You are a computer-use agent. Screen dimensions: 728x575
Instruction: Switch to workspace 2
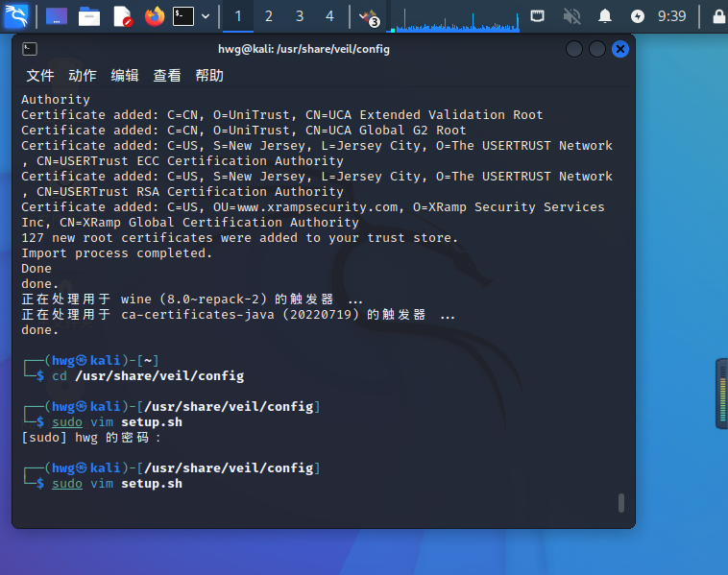(x=269, y=16)
